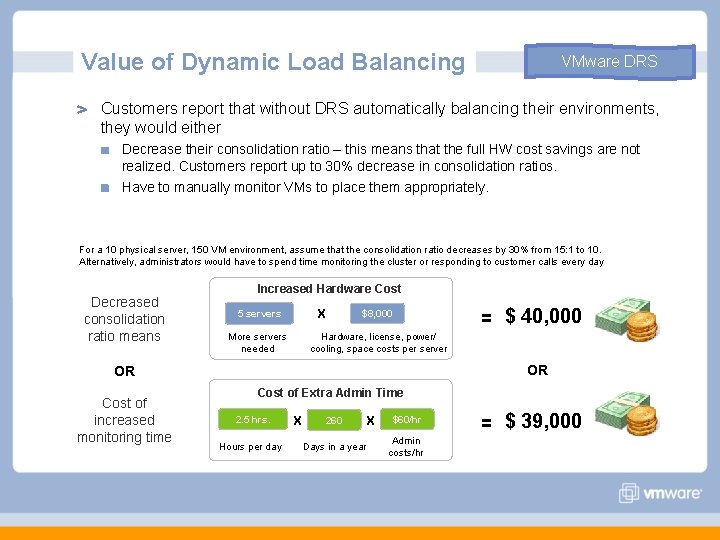Click 'Days in a year' caption
720x540 pixels.
(x=335, y=447)
